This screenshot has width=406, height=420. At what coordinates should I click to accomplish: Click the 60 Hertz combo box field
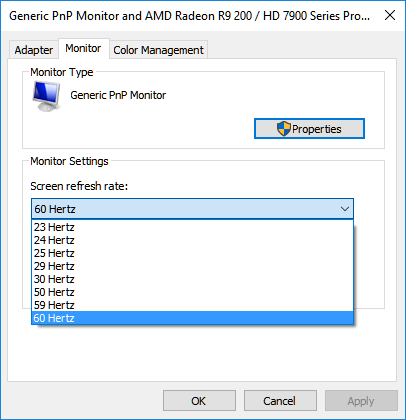192,209
